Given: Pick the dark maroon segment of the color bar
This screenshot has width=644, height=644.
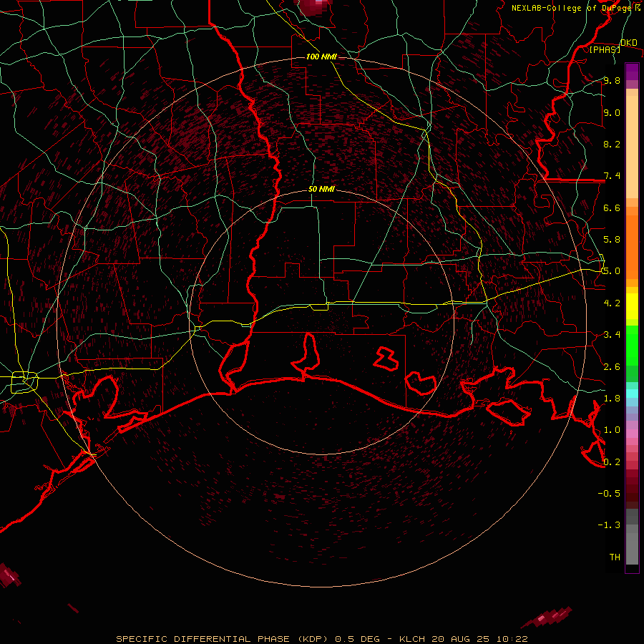Looking at the screenshot, I should 632,493.
